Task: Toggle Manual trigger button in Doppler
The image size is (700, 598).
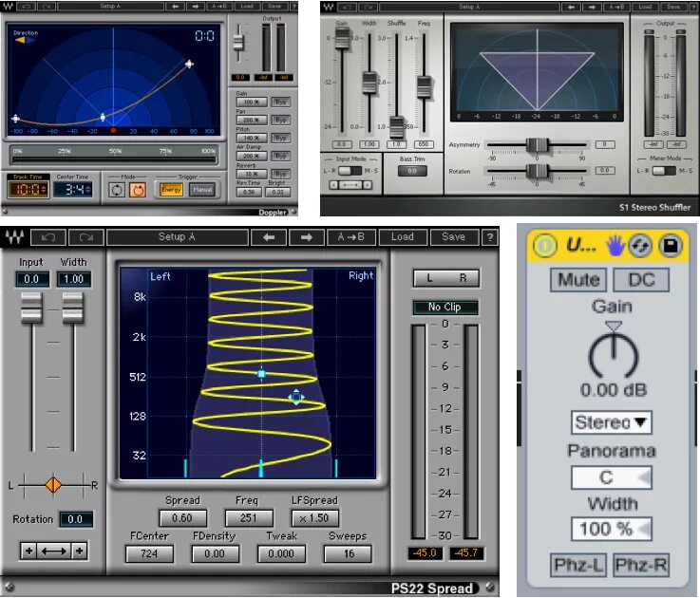Action: coord(202,190)
